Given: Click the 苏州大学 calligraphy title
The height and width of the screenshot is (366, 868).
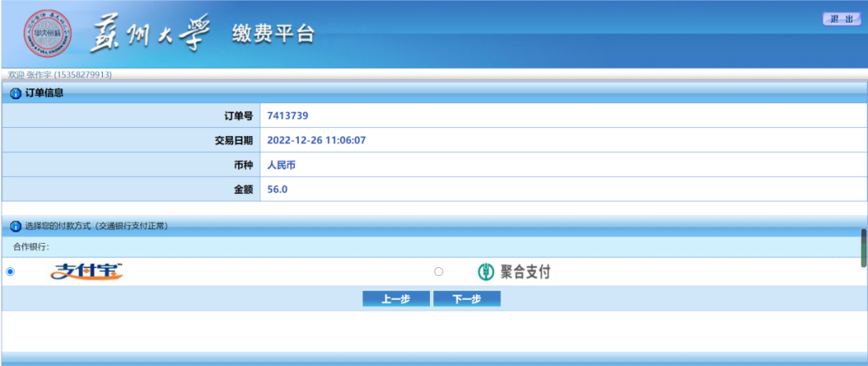Looking at the screenshot, I should (149, 33).
